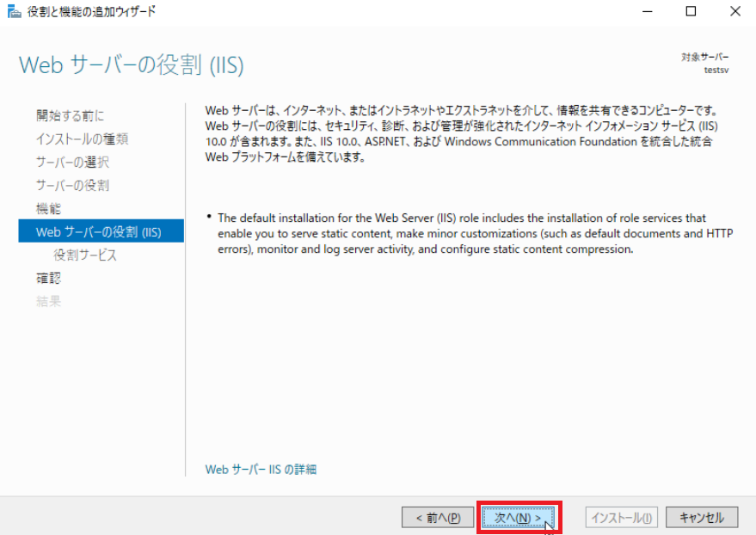
Task: Click the キャンセル button
Action: point(702,518)
